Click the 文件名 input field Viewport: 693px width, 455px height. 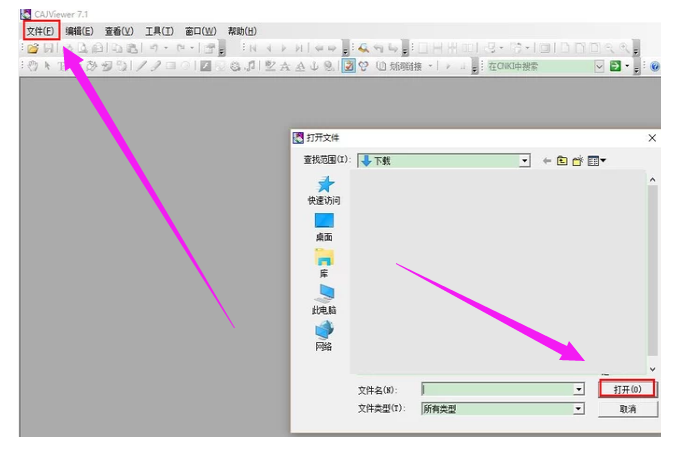[496, 389]
